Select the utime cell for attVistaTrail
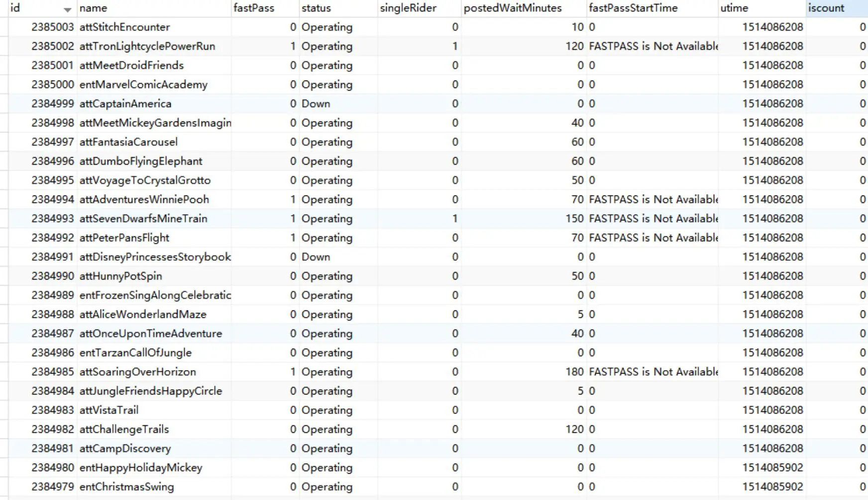The width and height of the screenshot is (868, 500). pyautogui.click(x=762, y=410)
